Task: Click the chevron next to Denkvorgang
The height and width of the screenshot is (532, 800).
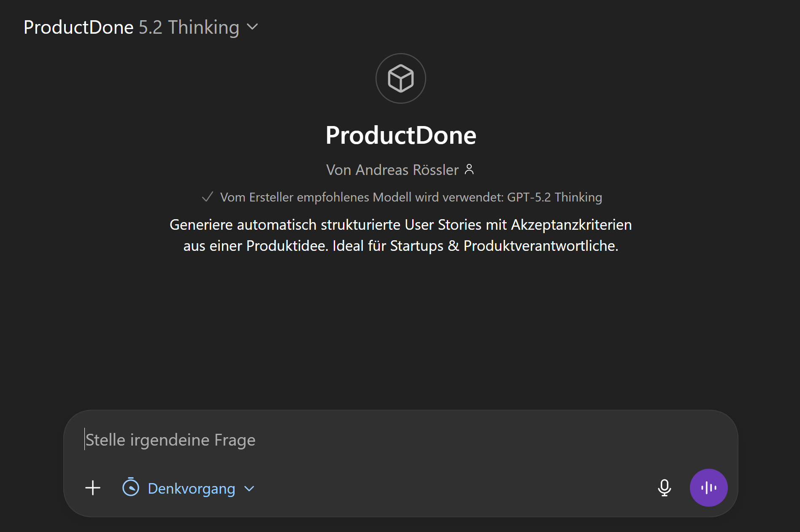Action: (249, 489)
